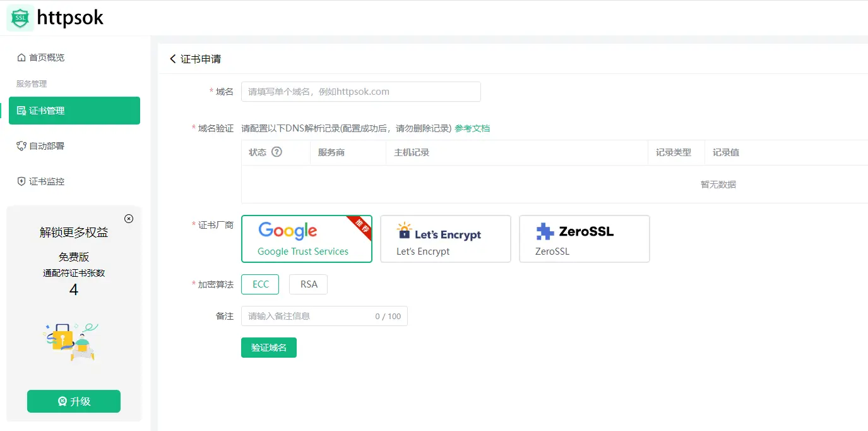The height and width of the screenshot is (431, 868).
Task: Click the 升级 upgrade button
Action: (x=74, y=401)
